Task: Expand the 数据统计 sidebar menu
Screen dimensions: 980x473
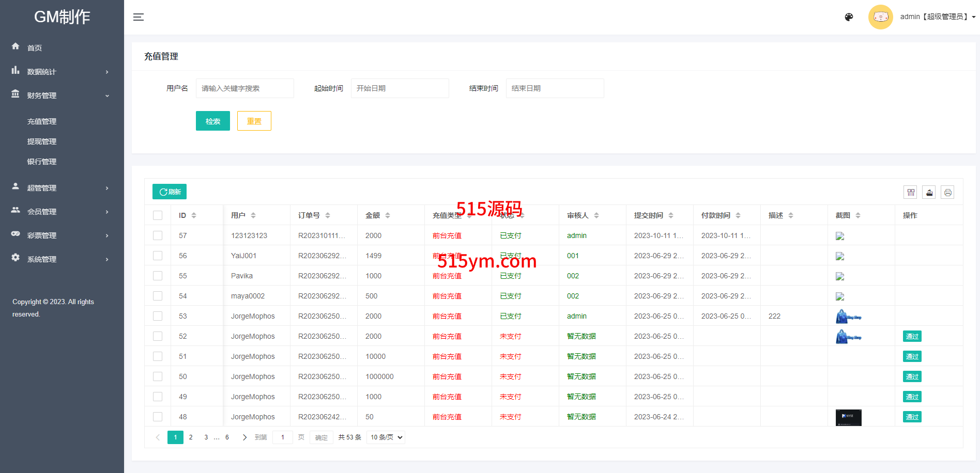Action: coord(62,72)
